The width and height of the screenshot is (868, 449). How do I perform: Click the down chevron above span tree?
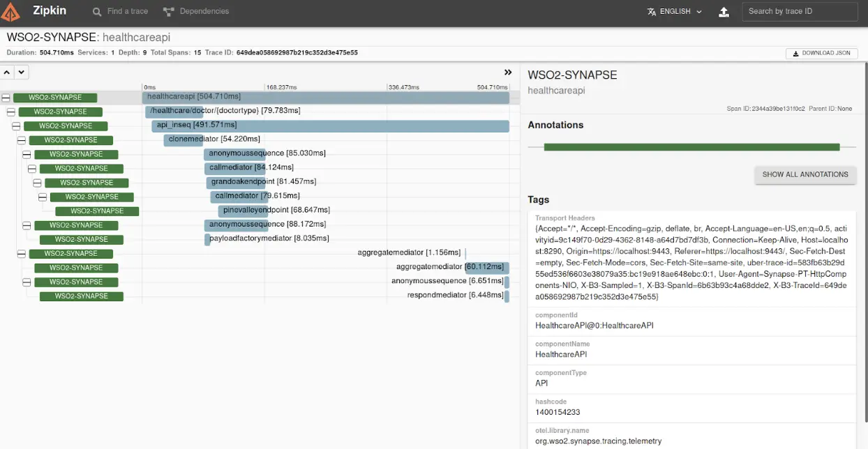click(x=22, y=72)
